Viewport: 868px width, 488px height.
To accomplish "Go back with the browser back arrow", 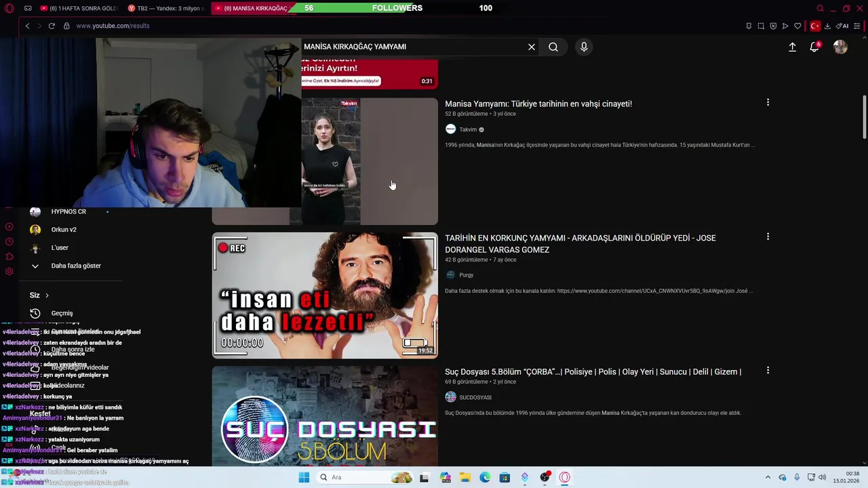I will pyautogui.click(x=27, y=26).
